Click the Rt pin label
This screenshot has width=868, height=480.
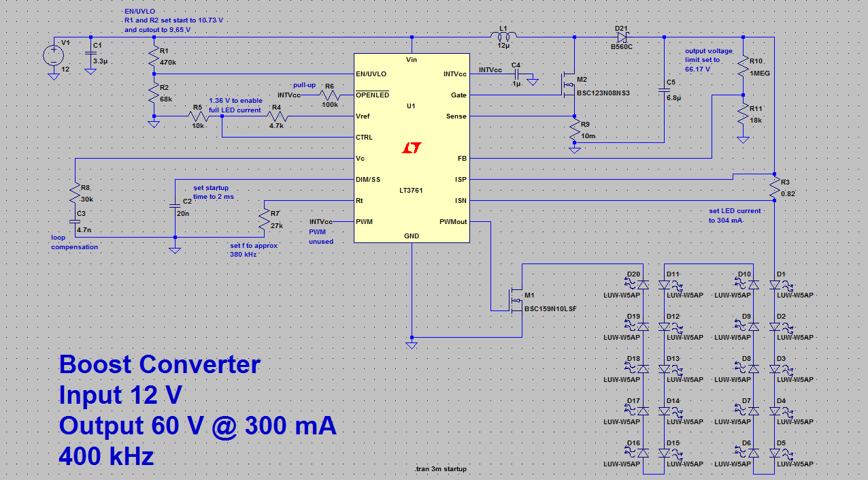(359, 201)
